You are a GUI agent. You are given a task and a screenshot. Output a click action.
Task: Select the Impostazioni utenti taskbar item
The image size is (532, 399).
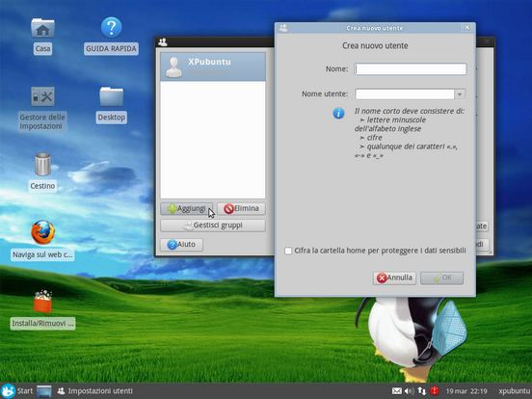94,391
